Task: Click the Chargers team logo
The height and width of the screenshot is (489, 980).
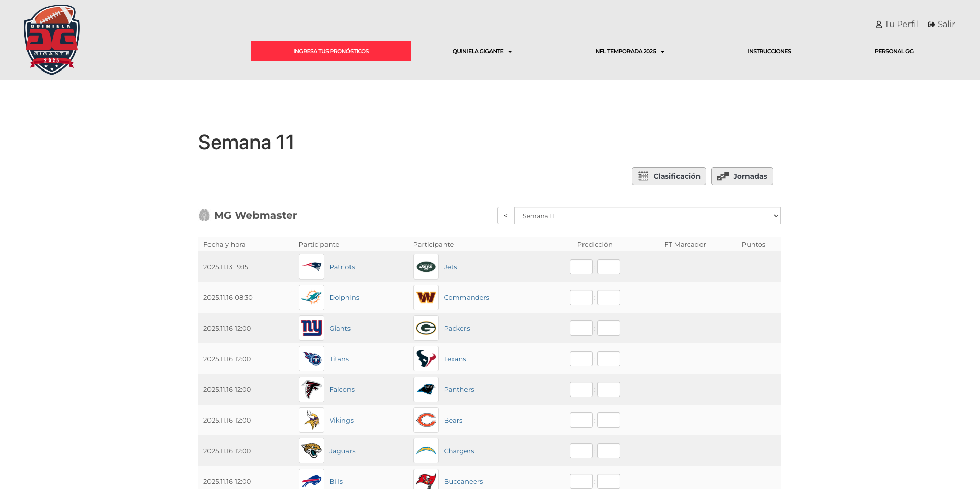Action: click(426, 451)
